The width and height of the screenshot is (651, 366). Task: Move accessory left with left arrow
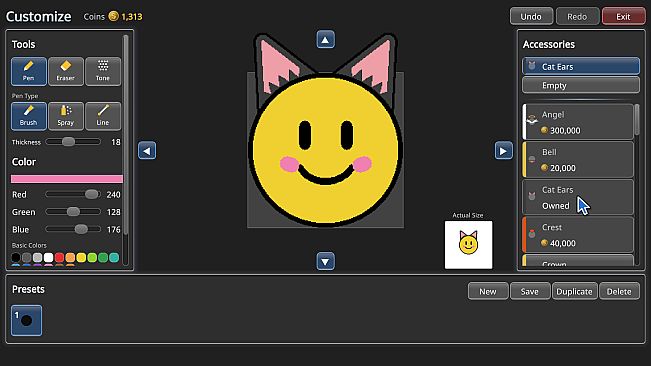point(147,151)
